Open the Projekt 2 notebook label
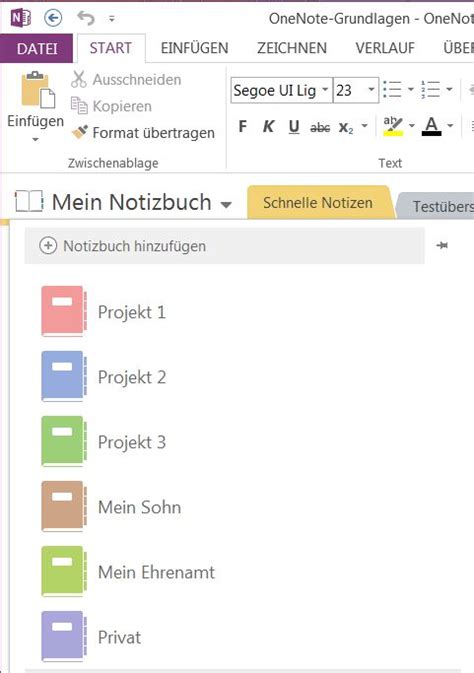Viewport: 474px width, 673px height. point(132,378)
